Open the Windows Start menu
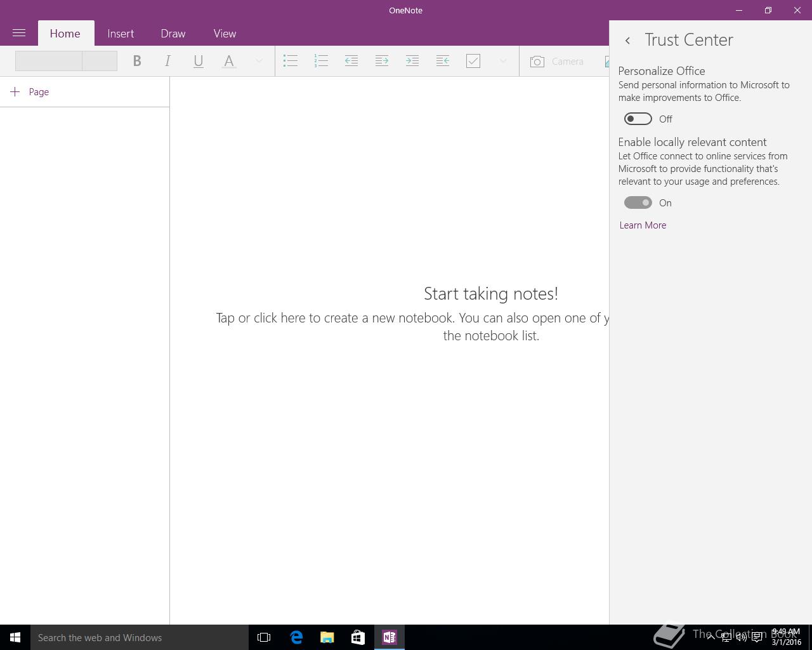This screenshot has width=812, height=650. tap(15, 637)
